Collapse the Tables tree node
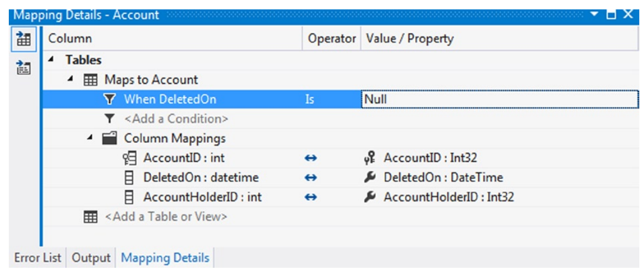 pyautogui.click(x=51, y=60)
